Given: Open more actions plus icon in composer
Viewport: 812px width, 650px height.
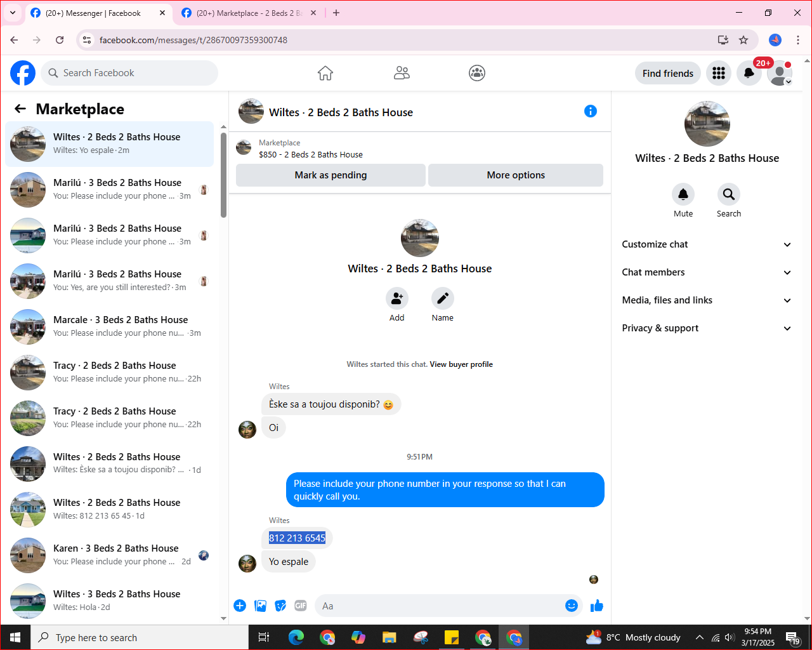Looking at the screenshot, I should (x=240, y=606).
